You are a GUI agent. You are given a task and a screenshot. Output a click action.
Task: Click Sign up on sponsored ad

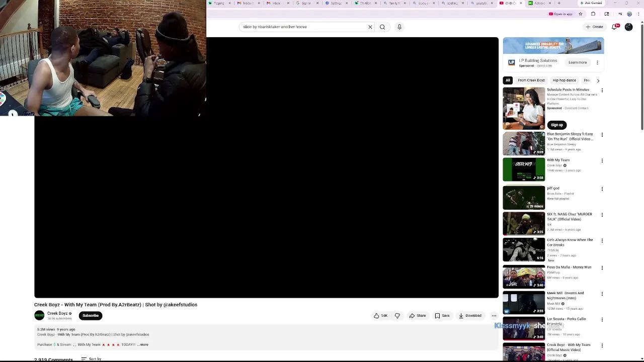click(x=556, y=125)
